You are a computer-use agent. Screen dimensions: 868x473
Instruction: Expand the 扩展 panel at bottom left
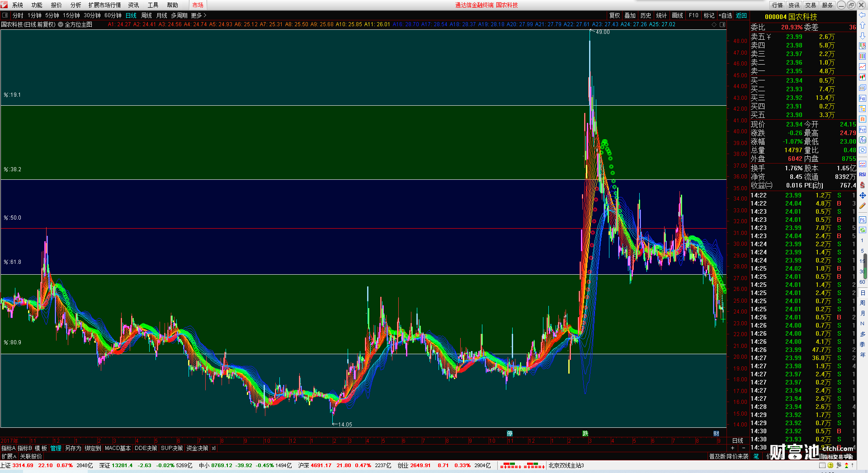9,456
